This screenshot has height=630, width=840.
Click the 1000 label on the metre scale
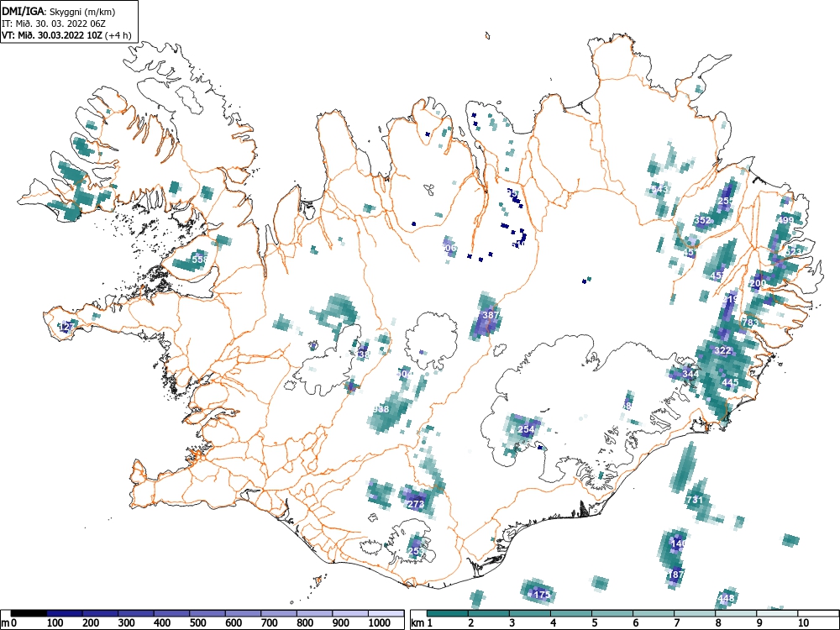(379, 623)
